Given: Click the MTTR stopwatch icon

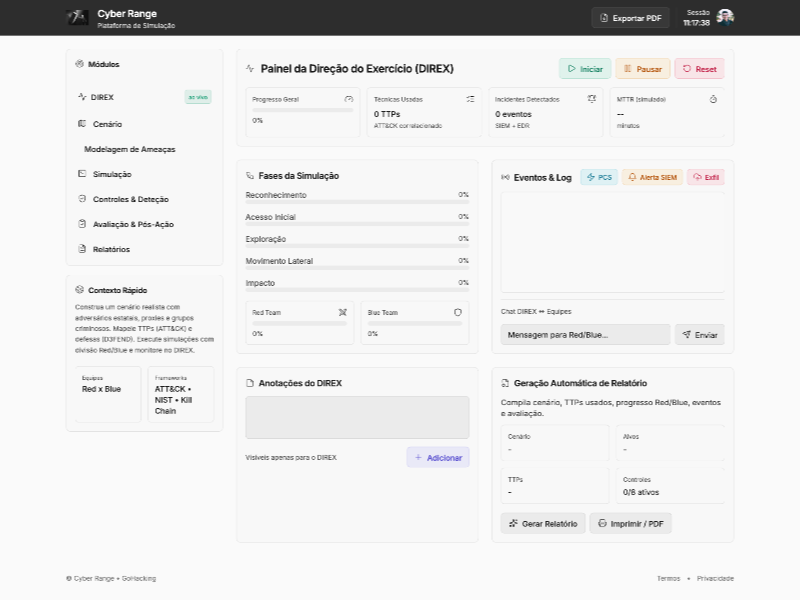Looking at the screenshot, I should tap(713, 99).
